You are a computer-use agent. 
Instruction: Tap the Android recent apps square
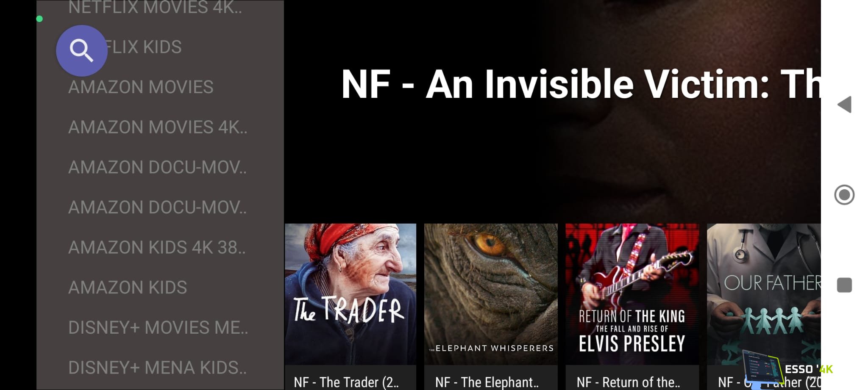tap(844, 285)
